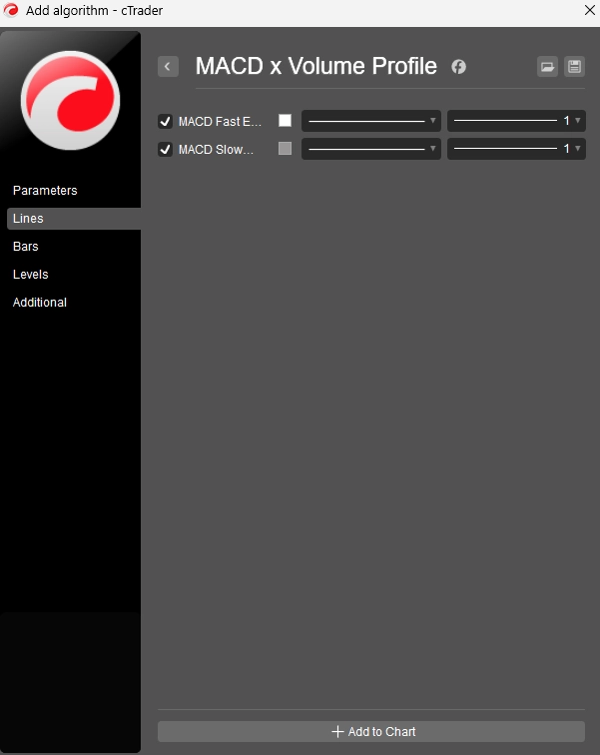Pick the white color swatch for MACD Fast
The width and height of the screenshot is (600, 755).
click(285, 120)
